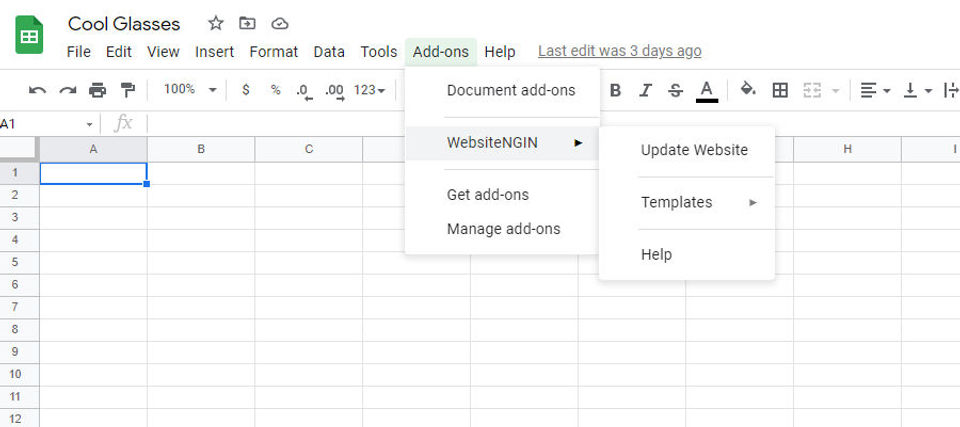Open the zoom 100% dropdown
The height and width of the screenshot is (427, 960).
(x=190, y=89)
